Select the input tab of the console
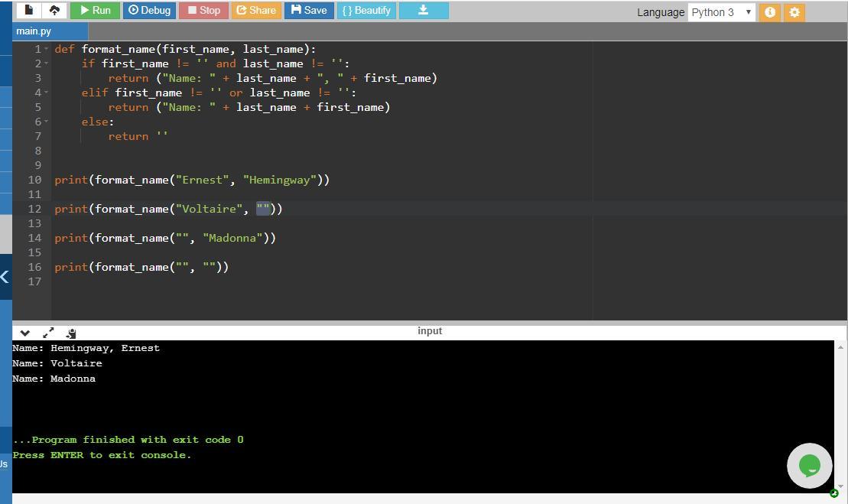The height and width of the screenshot is (504, 848). [x=429, y=331]
